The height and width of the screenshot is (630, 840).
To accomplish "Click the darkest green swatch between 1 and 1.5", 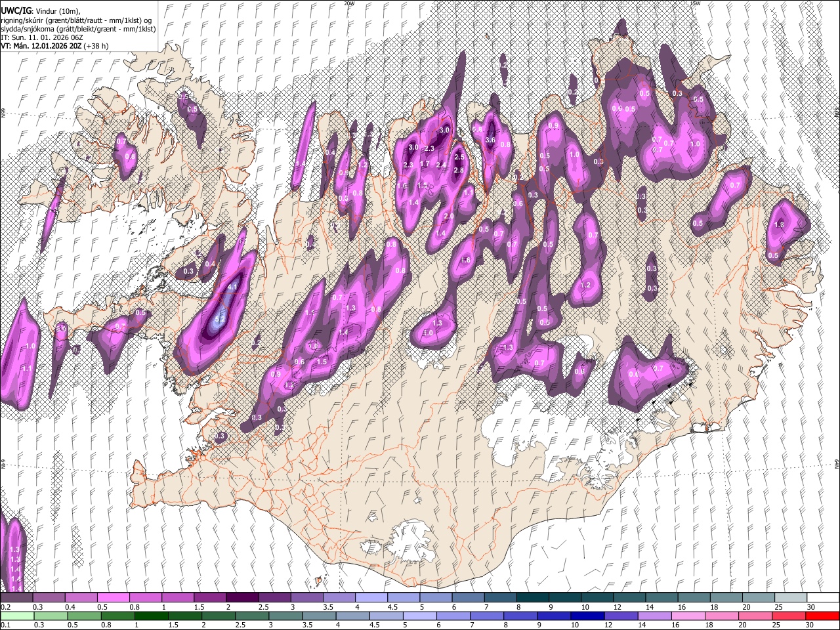I will (151, 616).
